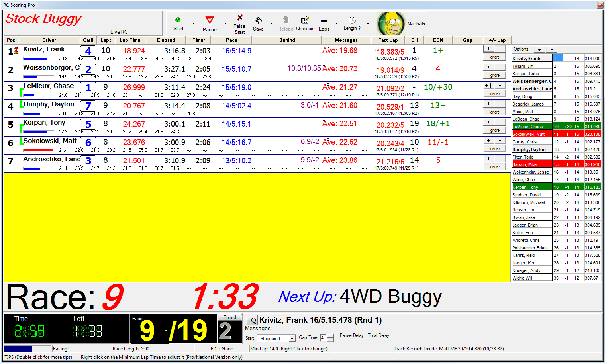Viewport: 606px width, 364px height.
Task: Click the Marshalls Homer Simpson image
Action: coord(390,24)
